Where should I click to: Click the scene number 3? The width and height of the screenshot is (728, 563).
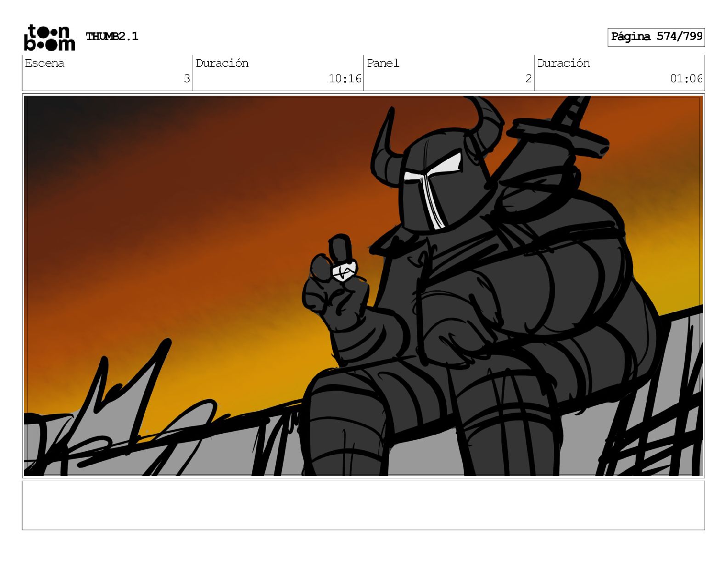point(187,79)
